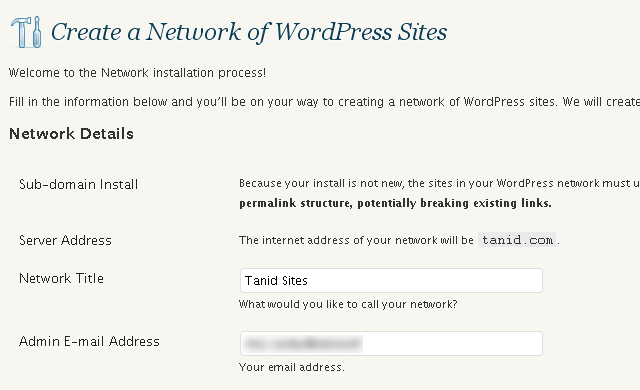
Task: Click the 'Your email address.' helper text
Action: point(291,367)
